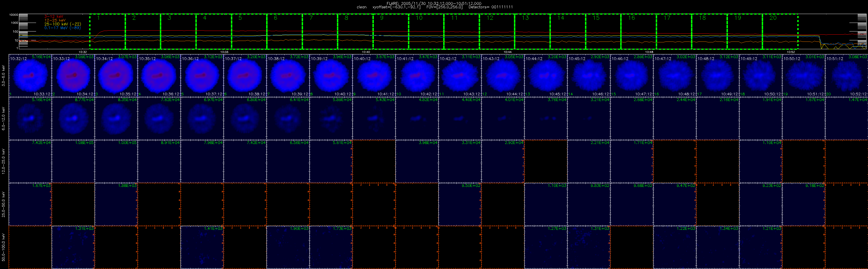Open the 12–25 keV image labeled 8.91E+04
This screenshot has width=868, height=269.
pyautogui.click(x=159, y=161)
